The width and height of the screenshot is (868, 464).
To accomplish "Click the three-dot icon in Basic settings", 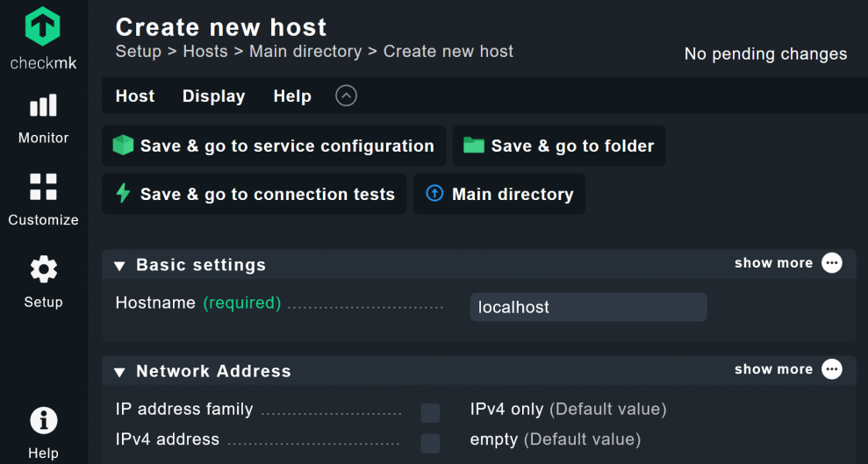I will [x=831, y=263].
